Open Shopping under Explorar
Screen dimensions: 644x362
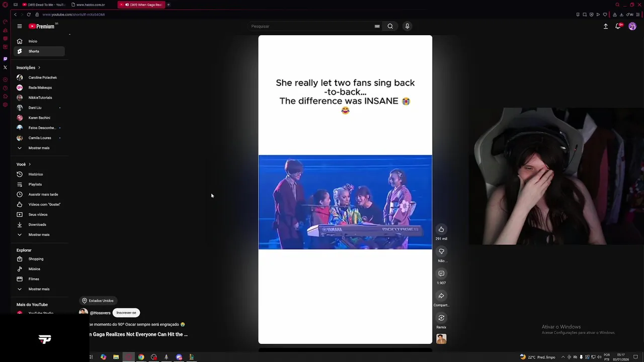point(39,259)
